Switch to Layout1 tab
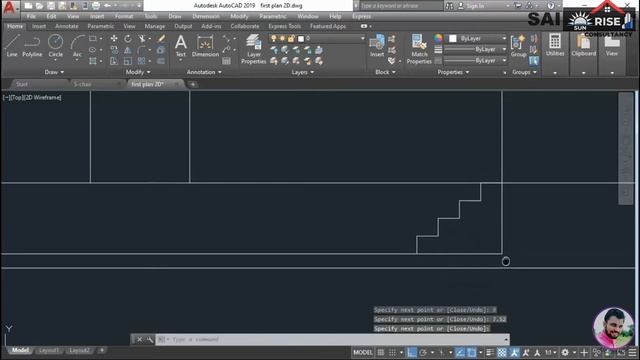 49,350
